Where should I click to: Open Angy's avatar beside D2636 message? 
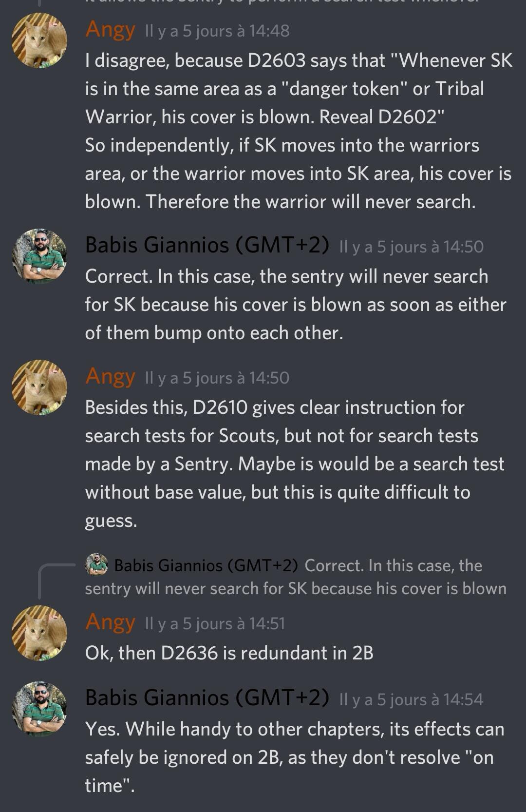39,633
